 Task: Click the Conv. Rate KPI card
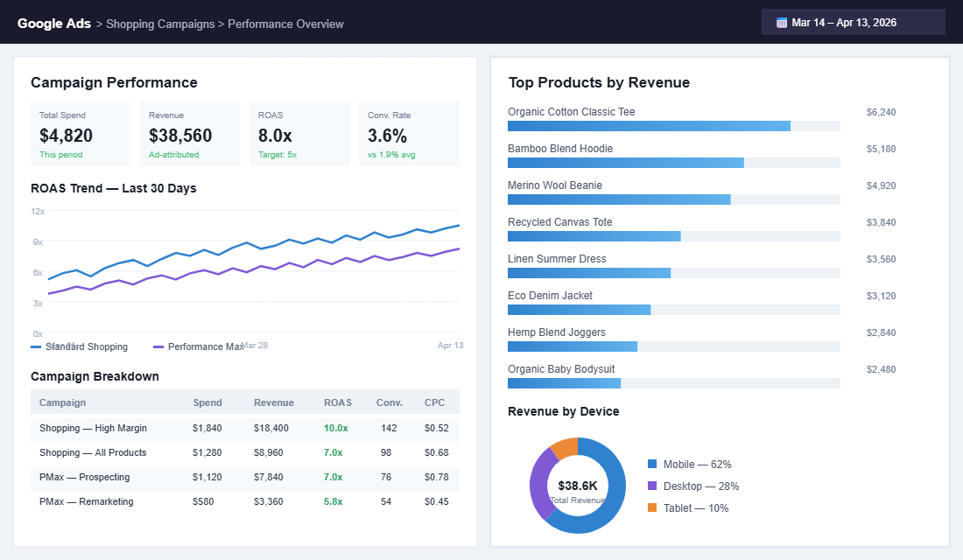[410, 133]
